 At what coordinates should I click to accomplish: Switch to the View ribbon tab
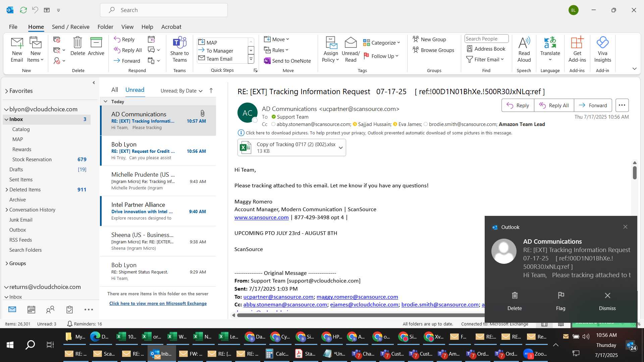(x=127, y=27)
